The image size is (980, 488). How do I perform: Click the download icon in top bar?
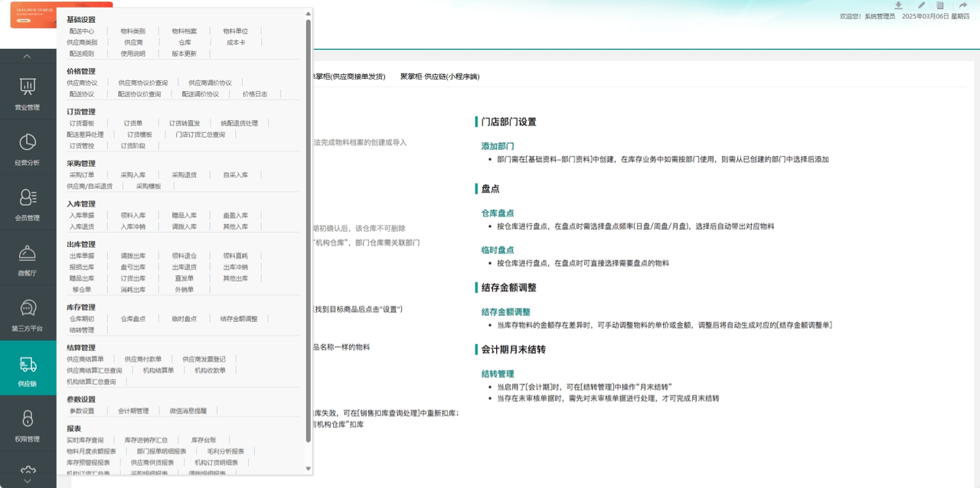(x=898, y=5)
